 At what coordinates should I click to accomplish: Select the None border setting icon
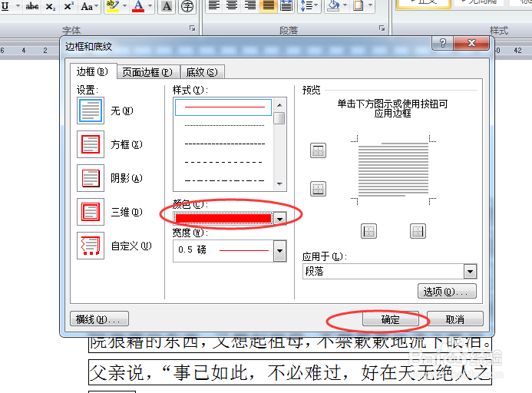91,111
